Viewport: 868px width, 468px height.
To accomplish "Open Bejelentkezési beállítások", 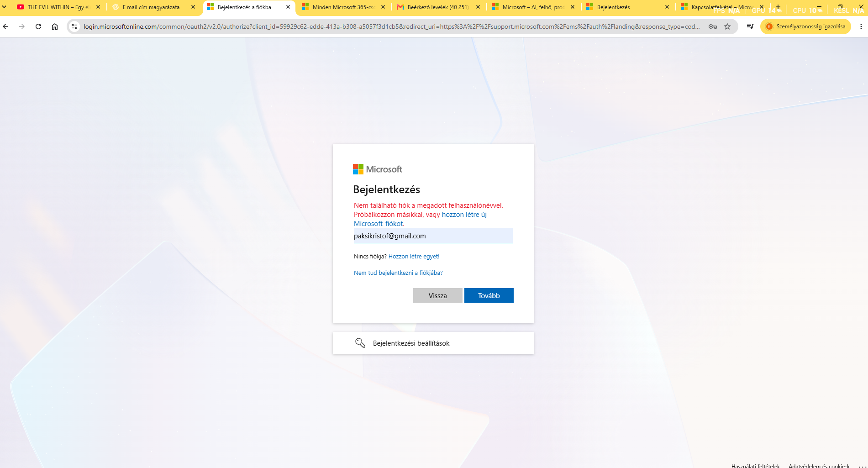I will click(433, 343).
